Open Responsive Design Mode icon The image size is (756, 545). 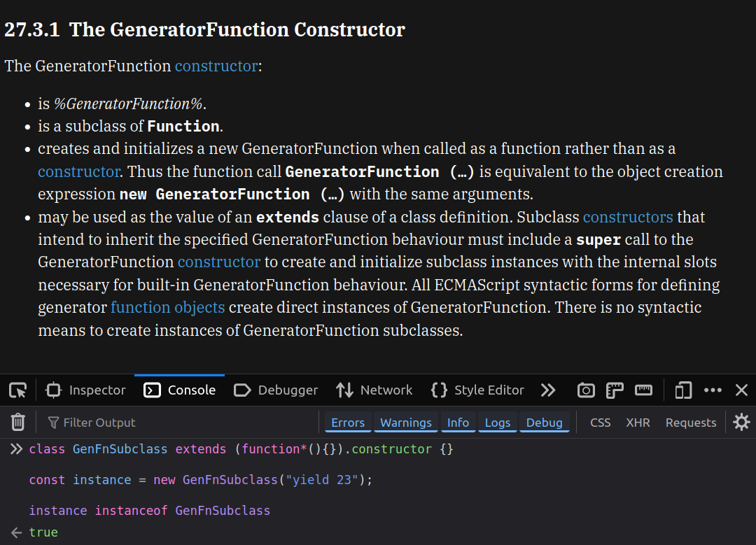683,390
